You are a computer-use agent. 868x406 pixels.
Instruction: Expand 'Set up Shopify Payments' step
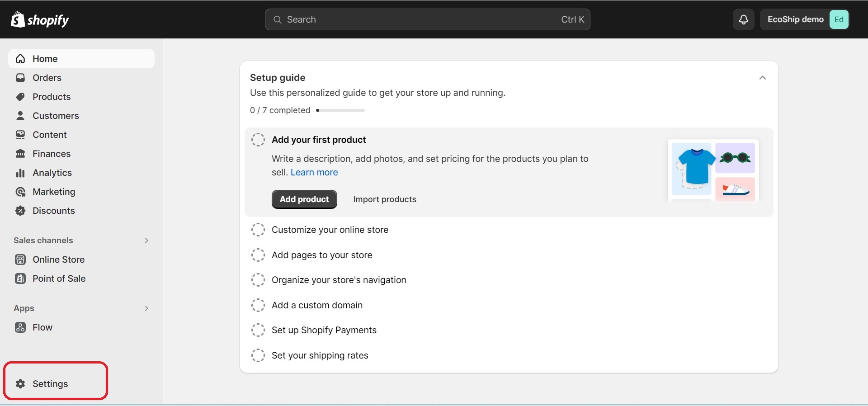[x=324, y=330]
